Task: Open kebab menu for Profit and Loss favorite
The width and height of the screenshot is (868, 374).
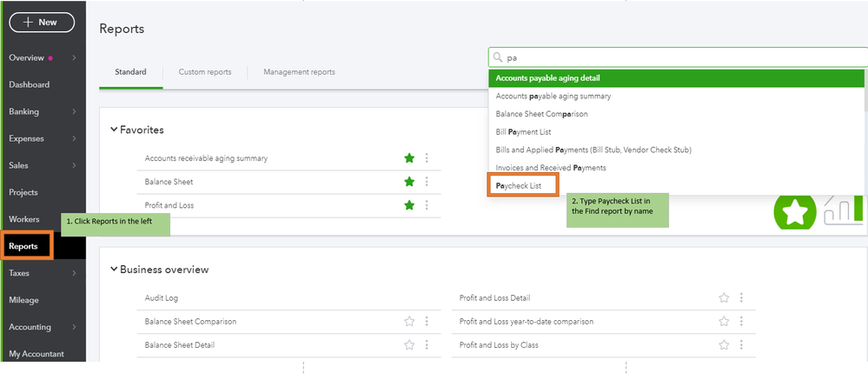Action: coord(427,205)
